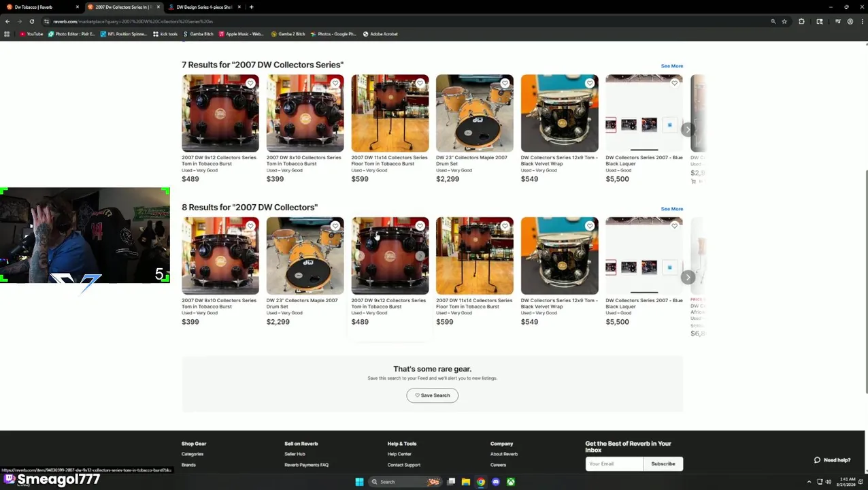868x490 pixels.
Task: Advance the 2007 DW Collectors carousel
Action: [x=688, y=277]
